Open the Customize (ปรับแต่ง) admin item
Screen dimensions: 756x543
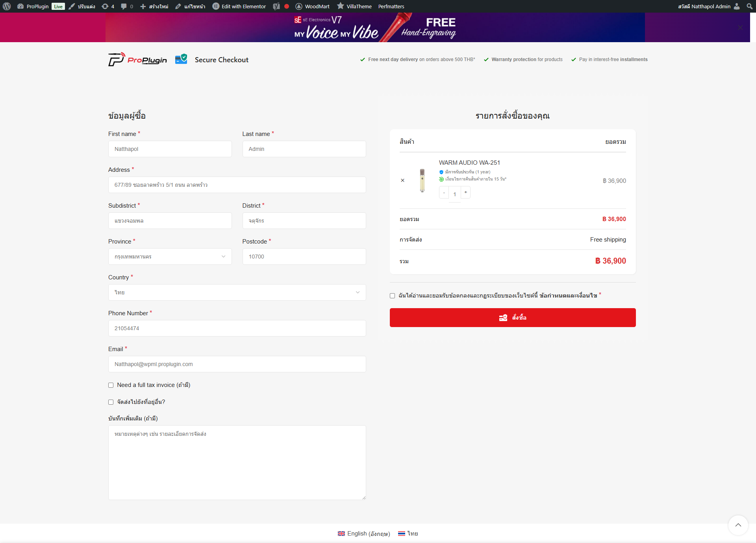pyautogui.click(x=82, y=6)
